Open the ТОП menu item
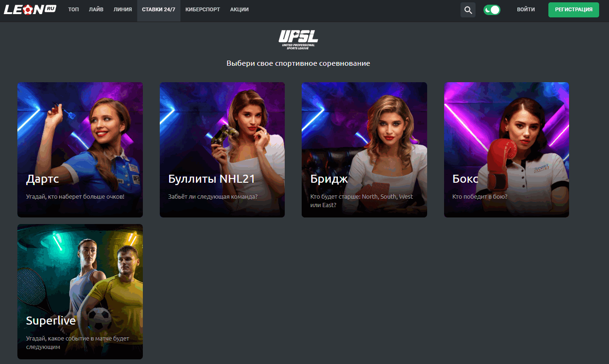The width and height of the screenshot is (609, 364). [x=73, y=10]
